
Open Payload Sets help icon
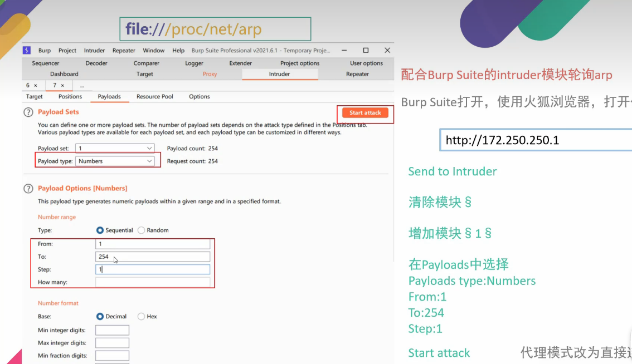click(28, 112)
